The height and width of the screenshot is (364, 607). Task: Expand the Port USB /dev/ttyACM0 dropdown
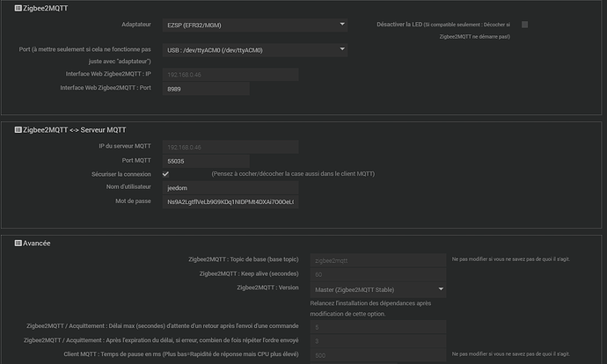[x=255, y=50]
